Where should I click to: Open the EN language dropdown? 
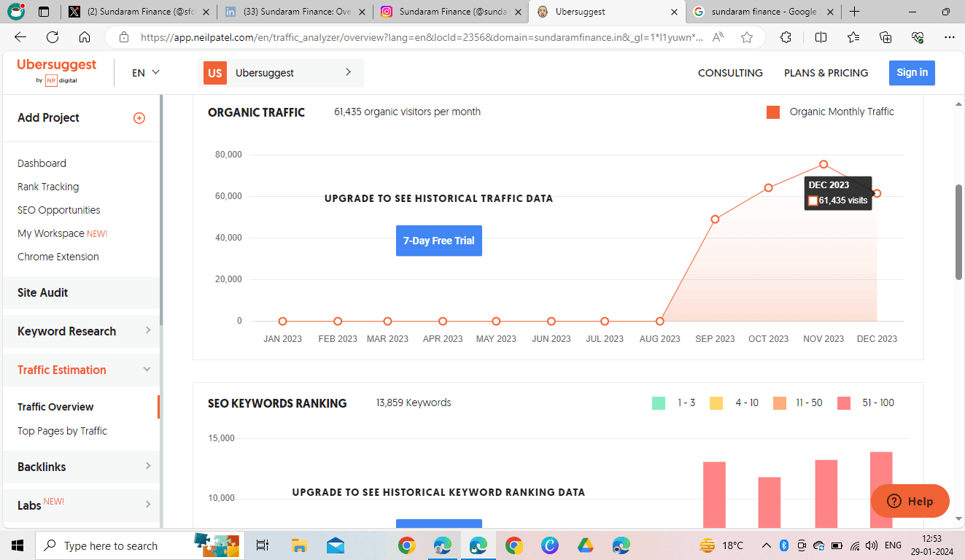pos(146,73)
